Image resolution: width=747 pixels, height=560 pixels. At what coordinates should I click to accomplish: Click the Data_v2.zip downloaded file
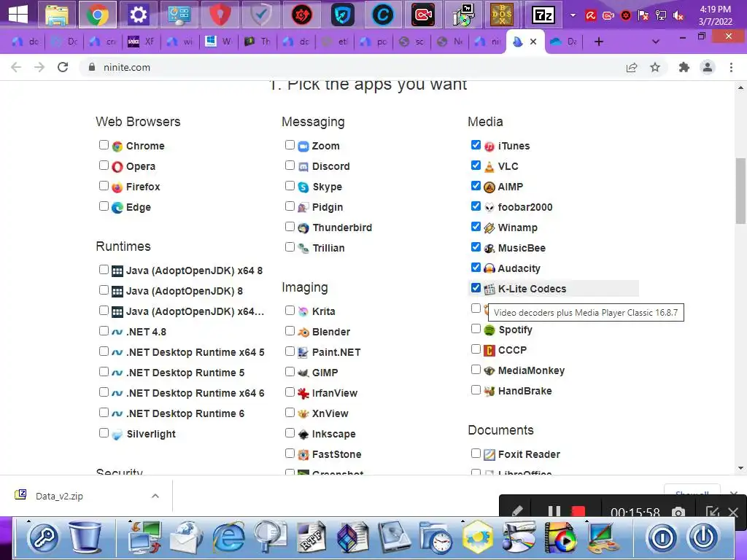click(x=60, y=496)
